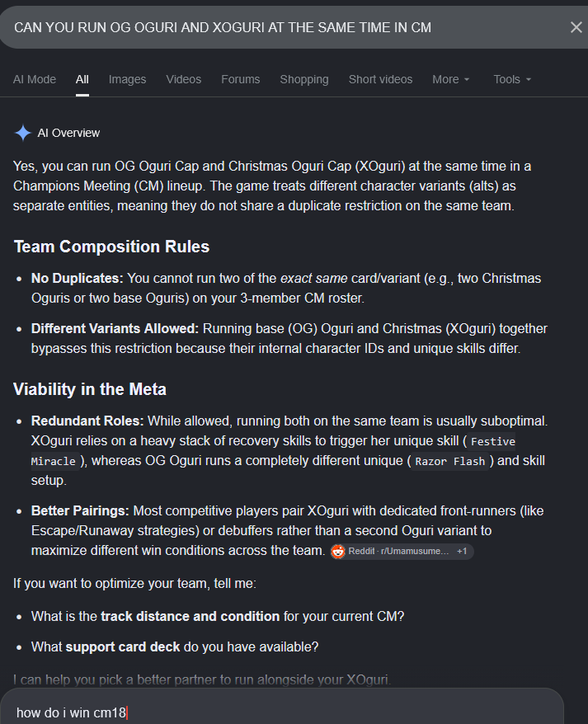
Task: Expand the More search filters dropdown
Action: click(x=451, y=79)
